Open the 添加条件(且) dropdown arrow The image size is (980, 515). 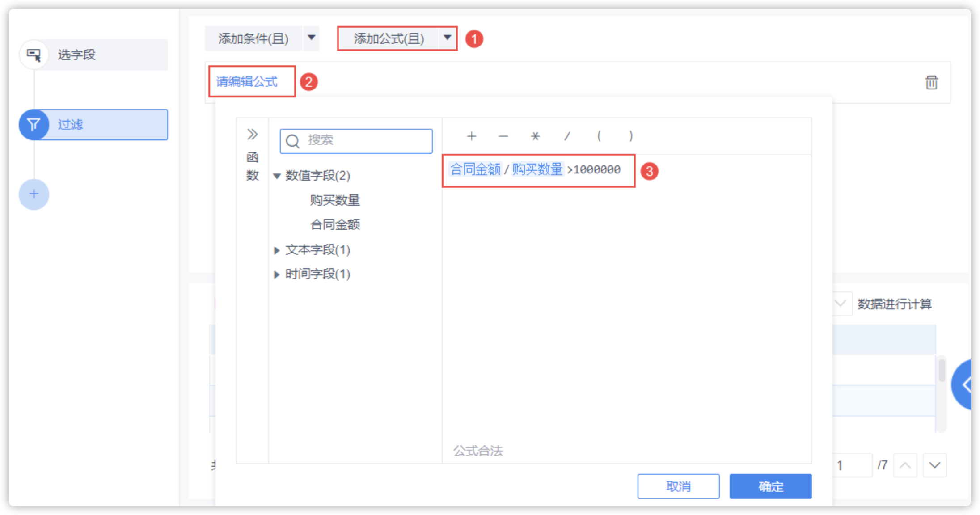(312, 38)
